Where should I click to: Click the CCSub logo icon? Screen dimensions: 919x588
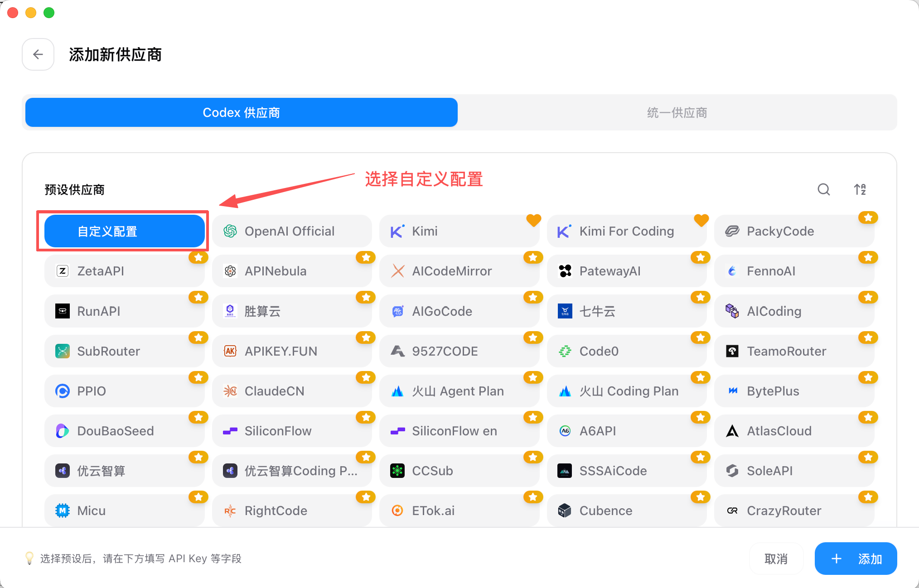pos(397,471)
